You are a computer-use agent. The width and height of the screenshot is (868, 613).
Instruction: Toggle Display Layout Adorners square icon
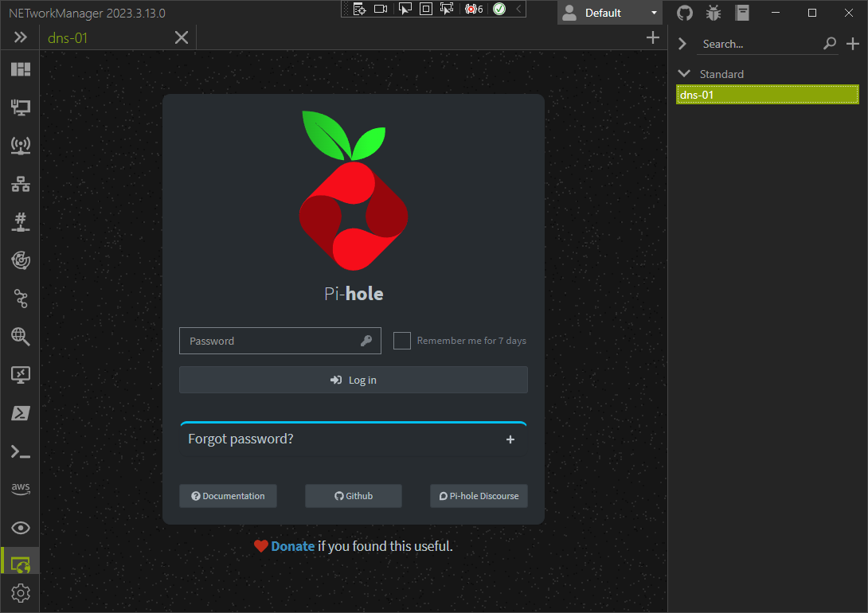pyautogui.click(x=426, y=9)
